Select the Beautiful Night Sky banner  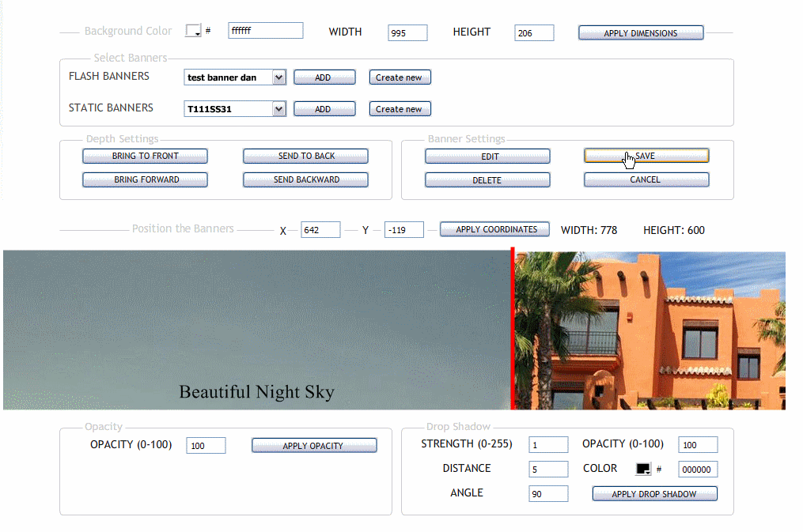point(257,330)
